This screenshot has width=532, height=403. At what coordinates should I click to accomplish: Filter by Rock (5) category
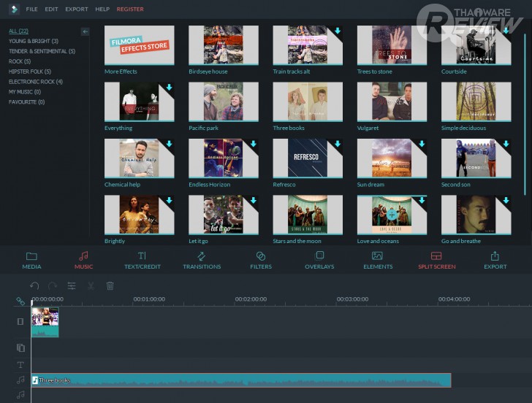19,61
